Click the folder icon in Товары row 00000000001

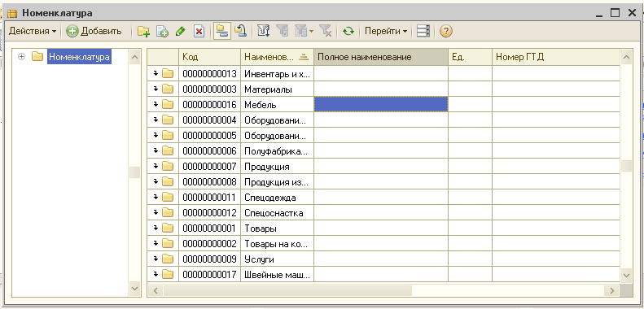168,228
